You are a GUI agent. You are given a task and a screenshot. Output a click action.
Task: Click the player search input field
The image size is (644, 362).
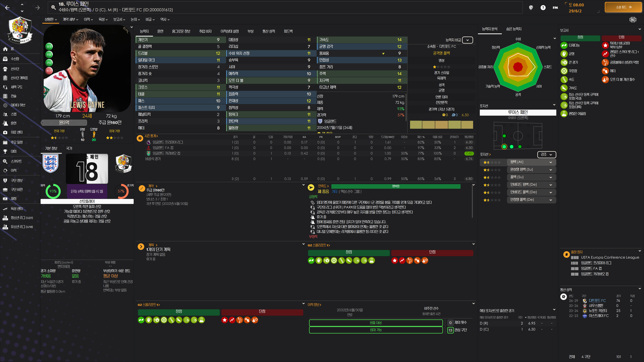(285, 7)
